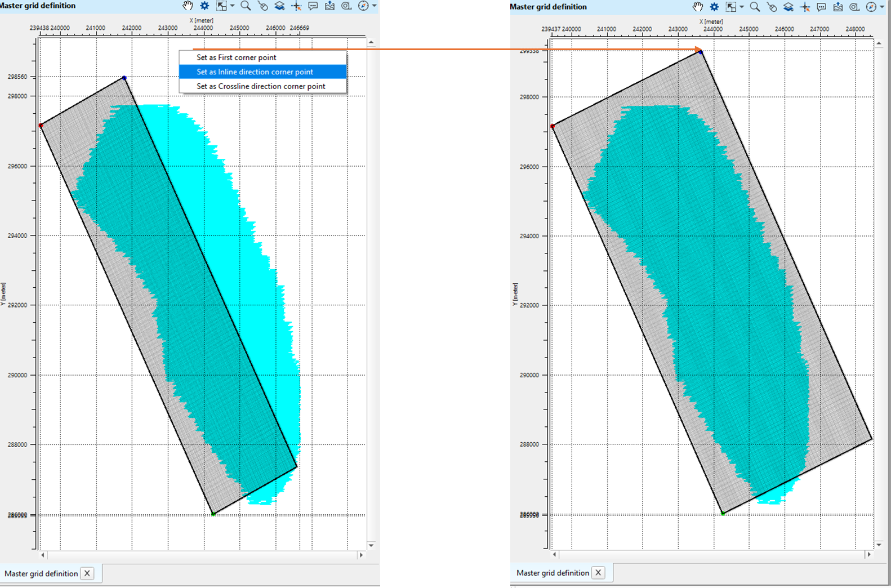Choose "Set as Crossline direction corner point"

(x=261, y=86)
